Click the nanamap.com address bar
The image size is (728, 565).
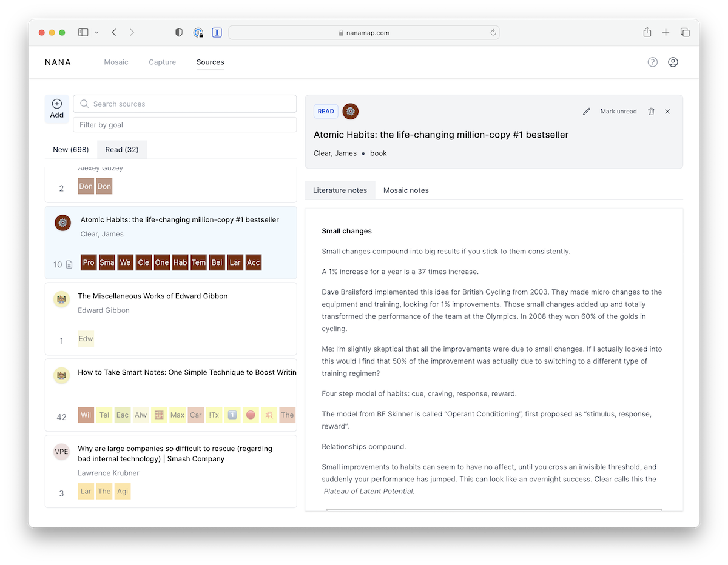364,33
